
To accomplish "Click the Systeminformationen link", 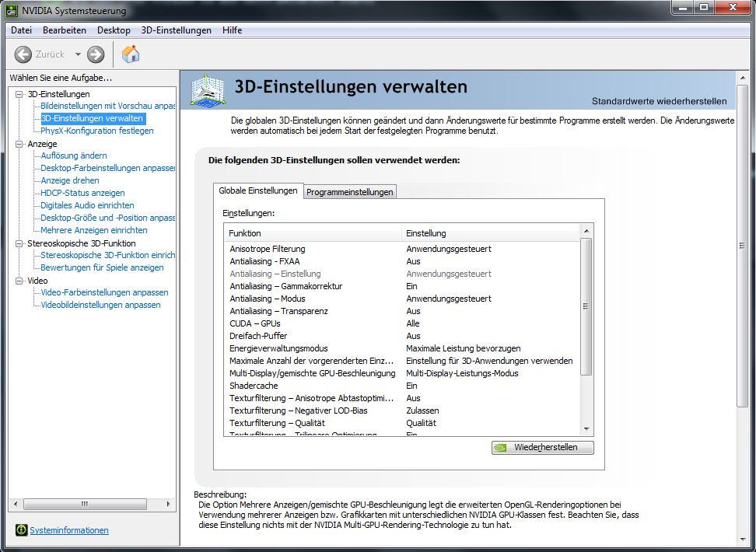I will coord(69,530).
